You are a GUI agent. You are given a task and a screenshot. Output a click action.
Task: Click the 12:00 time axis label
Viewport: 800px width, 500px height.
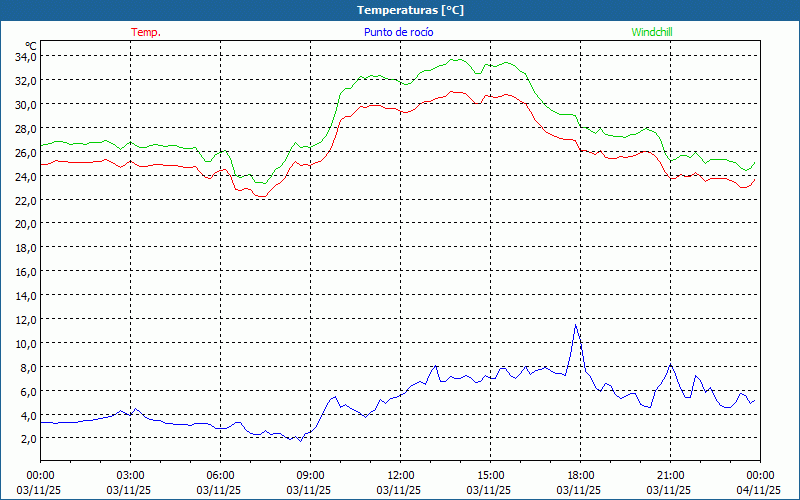(x=400, y=475)
